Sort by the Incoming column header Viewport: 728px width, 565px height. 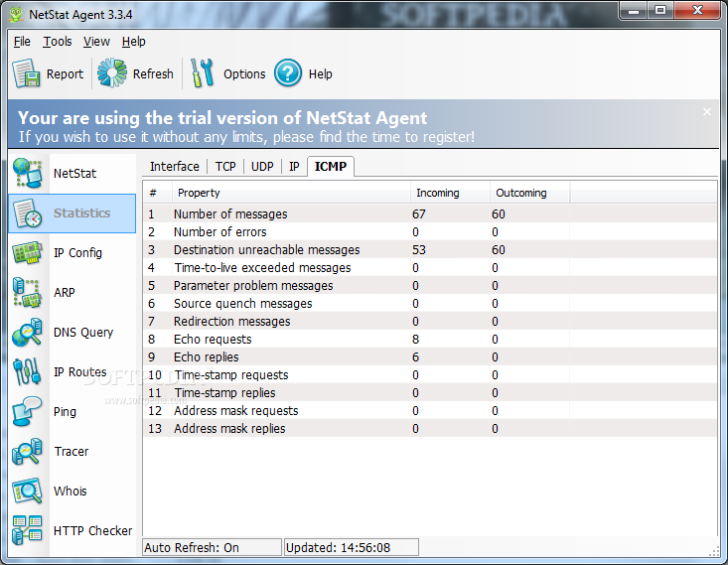(450, 193)
